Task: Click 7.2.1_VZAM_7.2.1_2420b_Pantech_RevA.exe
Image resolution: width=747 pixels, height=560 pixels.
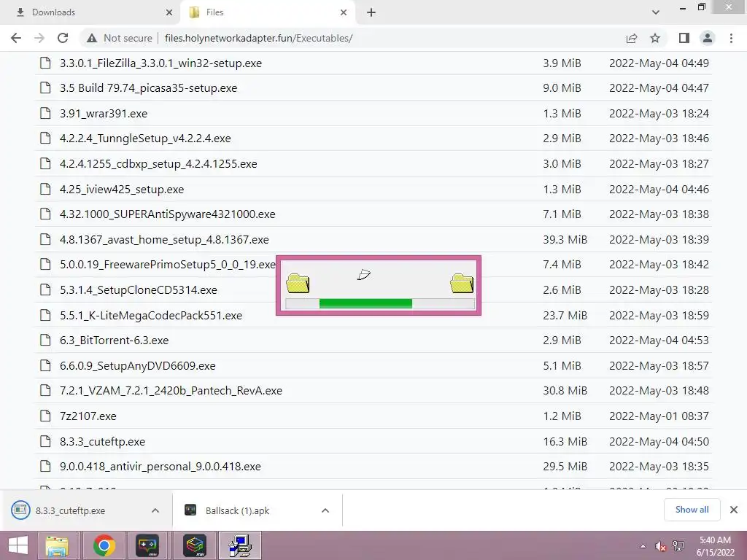Action: tap(171, 391)
